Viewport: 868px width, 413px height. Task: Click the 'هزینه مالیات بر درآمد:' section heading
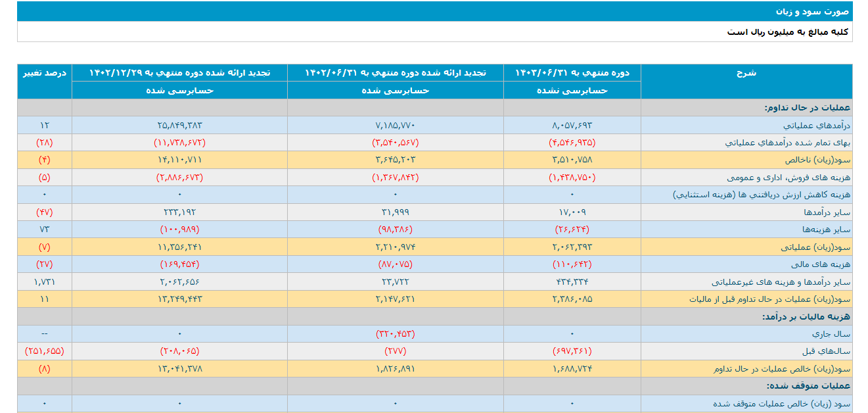tap(806, 317)
